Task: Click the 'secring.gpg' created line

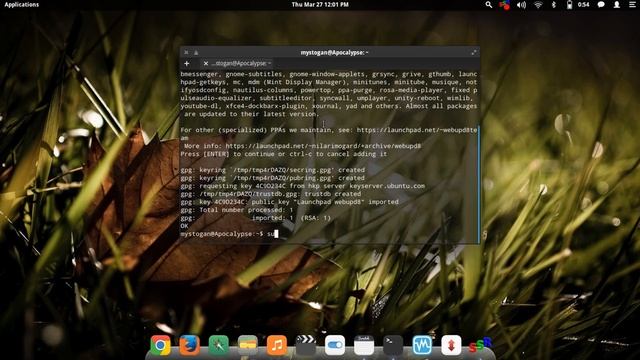Action: tap(273, 170)
